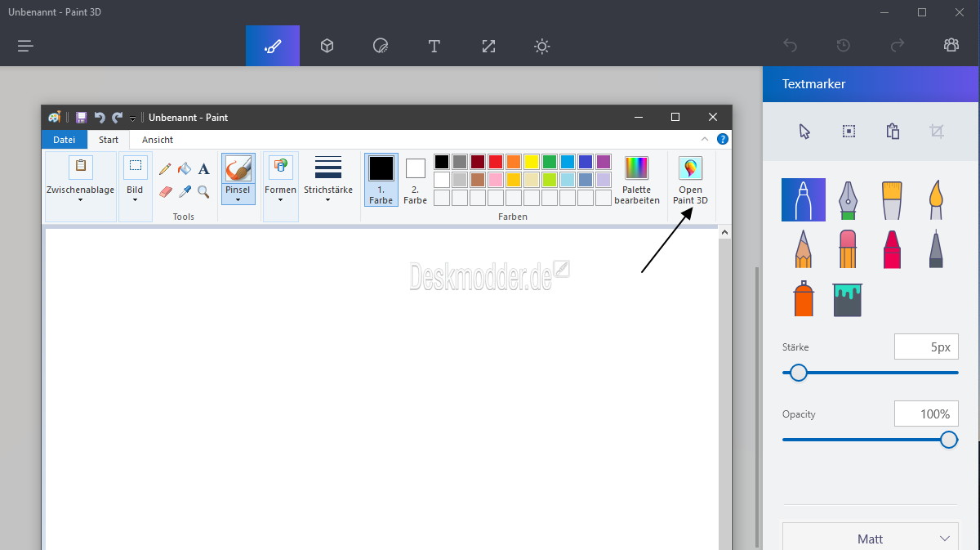Image resolution: width=980 pixels, height=550 pixels.
Task: Select the Oil brush tool
Action: 892,200
